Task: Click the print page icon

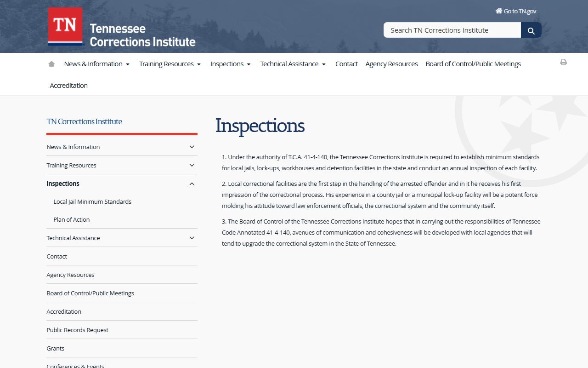Action: click(563, 62)
